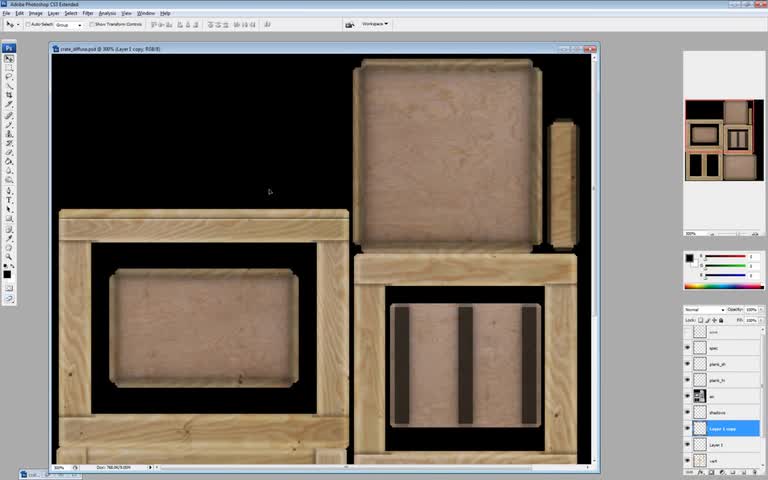Click the ao layer thumbnail
This screenshot has height=480, width=768.
(700, 396)
